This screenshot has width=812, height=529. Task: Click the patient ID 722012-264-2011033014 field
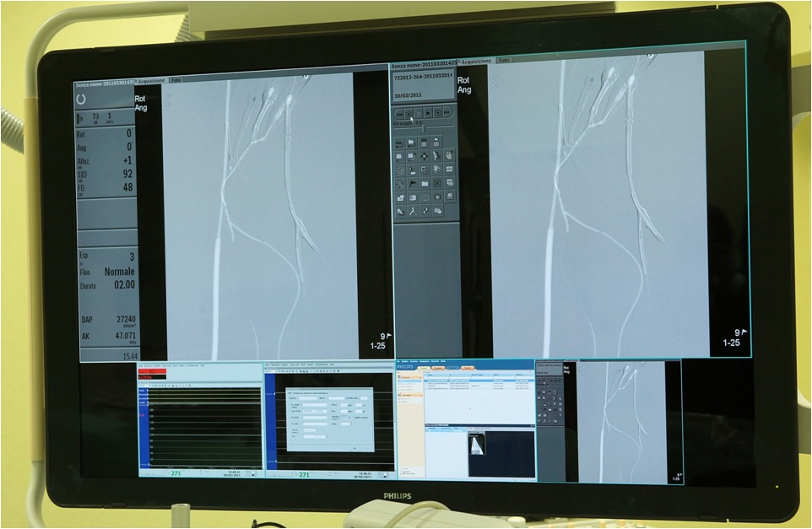[x=423, y=76]
